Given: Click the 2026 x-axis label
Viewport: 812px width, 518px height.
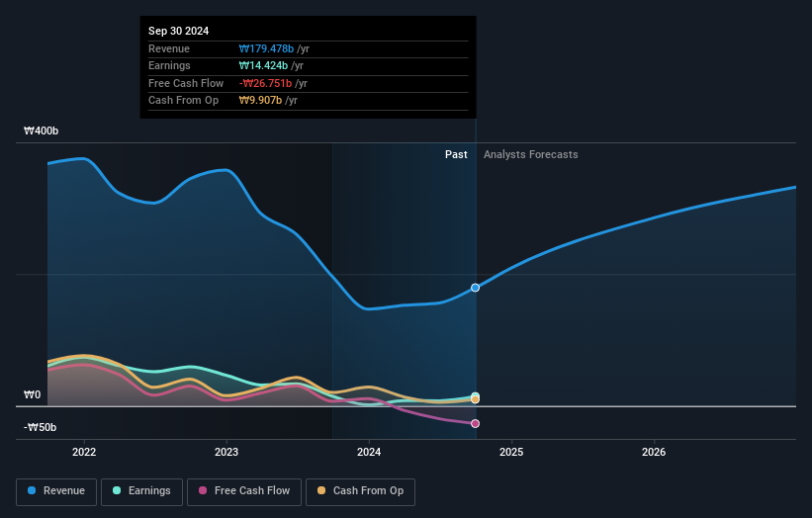Looking at the screenshot, I should tap(654, 453).
